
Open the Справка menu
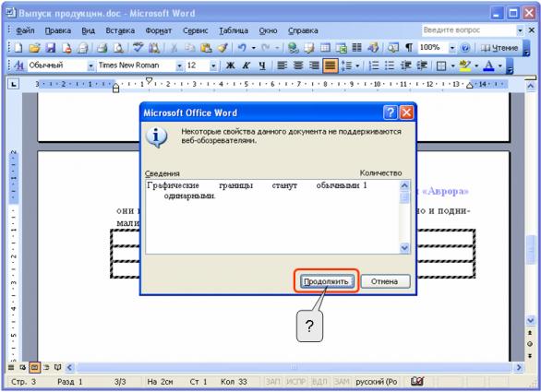click(303, 30)
